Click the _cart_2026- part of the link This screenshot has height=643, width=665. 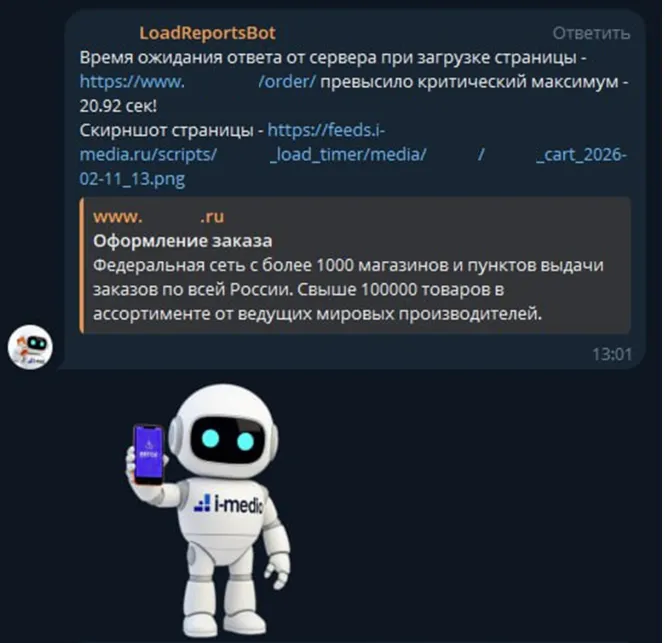[581, 154]
